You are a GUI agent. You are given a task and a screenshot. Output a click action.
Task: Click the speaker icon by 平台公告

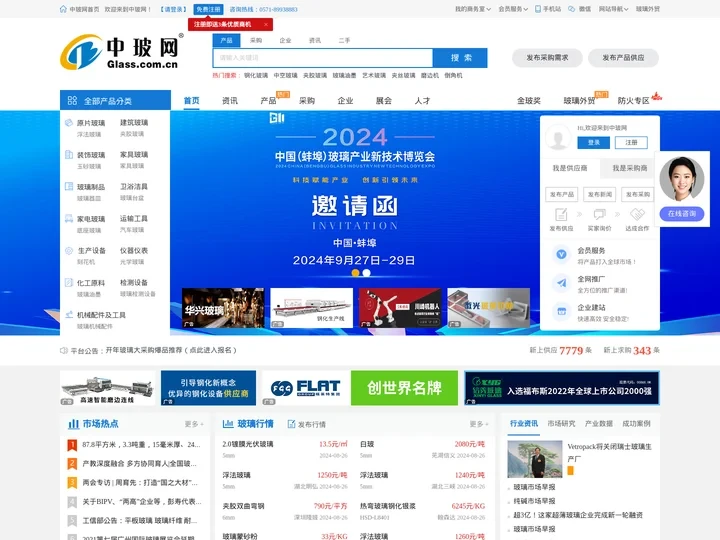tap(64, 350)
